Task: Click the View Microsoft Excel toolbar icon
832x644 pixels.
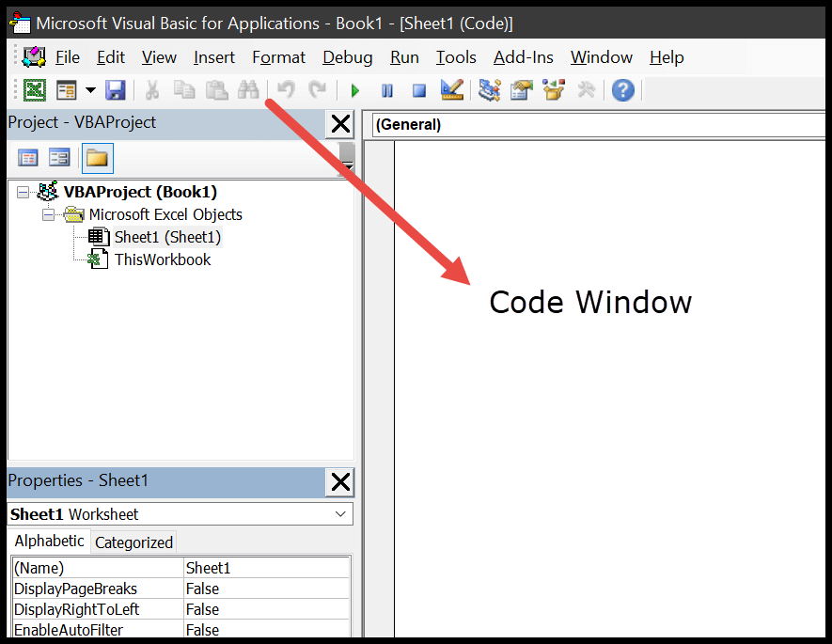Action: click(x=35, y=90)
